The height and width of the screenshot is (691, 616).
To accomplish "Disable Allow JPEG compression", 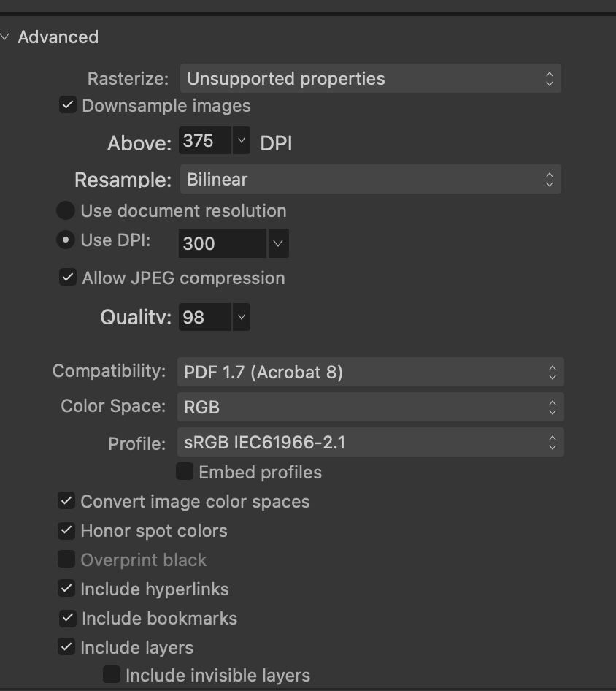I will (x=68, y=278).
